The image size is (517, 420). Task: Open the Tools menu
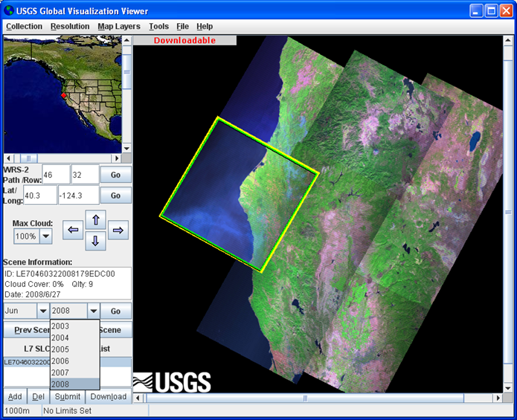point(158,27)
